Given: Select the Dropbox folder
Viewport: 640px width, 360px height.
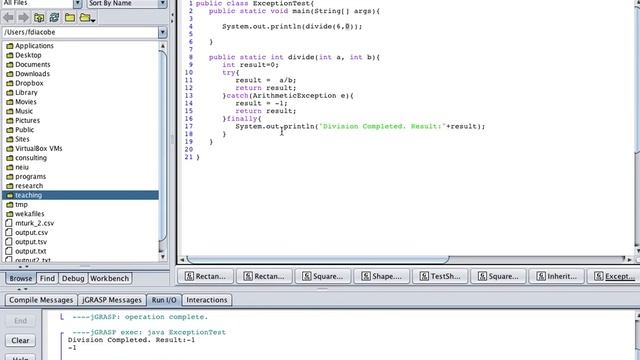Looking at the screenshot, I should 29,83.
